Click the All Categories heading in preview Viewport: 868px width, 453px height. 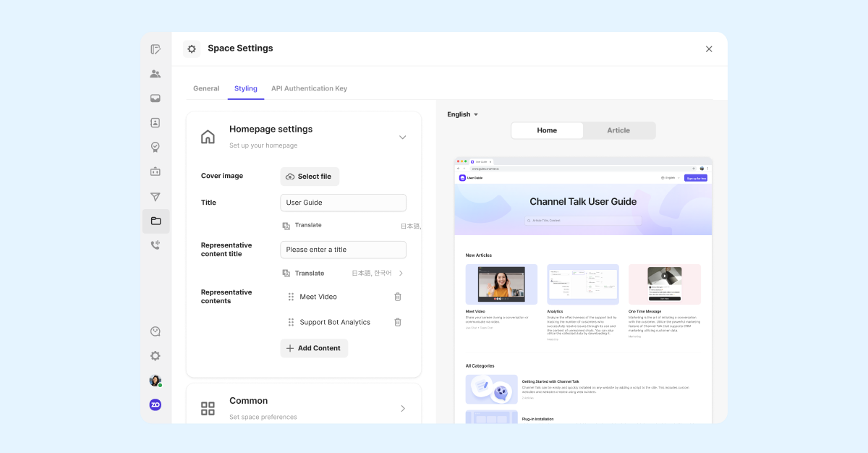point(480,366)
